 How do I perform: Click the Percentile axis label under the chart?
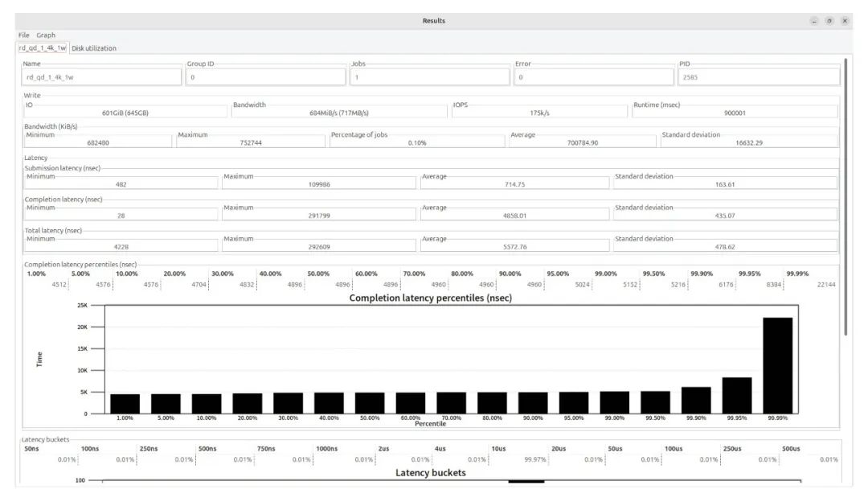(x=430, y=424)
